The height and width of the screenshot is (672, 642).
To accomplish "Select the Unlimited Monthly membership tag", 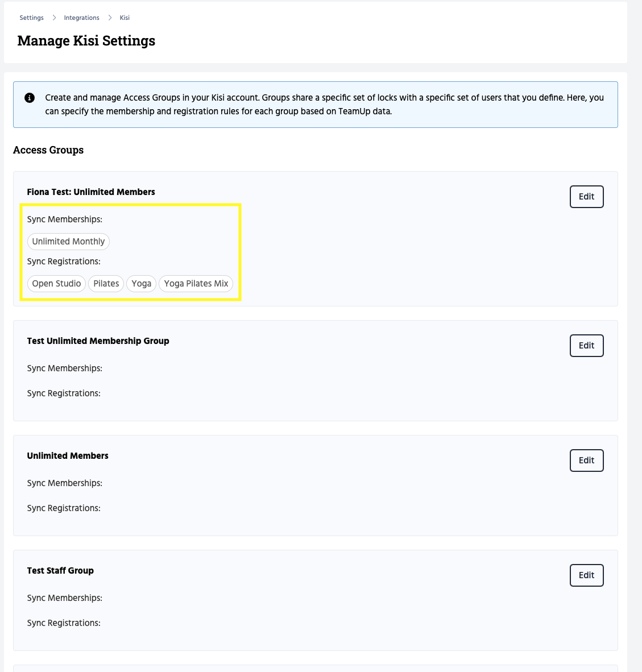I will click(68, 242).
